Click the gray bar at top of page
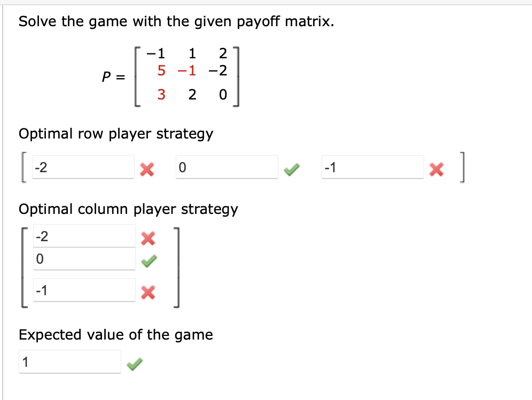 coord(266,3)
